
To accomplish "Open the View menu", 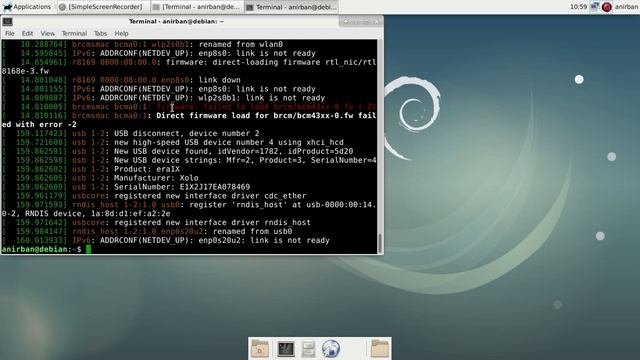I will (47, 33).
